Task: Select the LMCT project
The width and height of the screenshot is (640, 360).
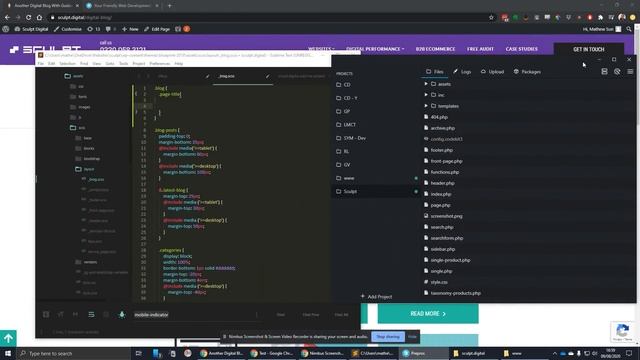Action: click(376, 124)
